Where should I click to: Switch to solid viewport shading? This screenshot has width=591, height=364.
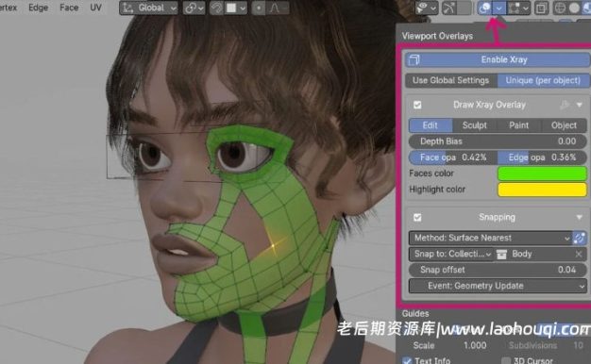pos(574,8)
